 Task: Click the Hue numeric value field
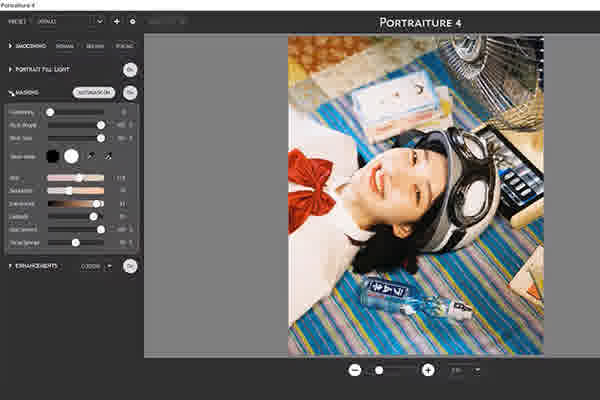click(x=120, y=178)
